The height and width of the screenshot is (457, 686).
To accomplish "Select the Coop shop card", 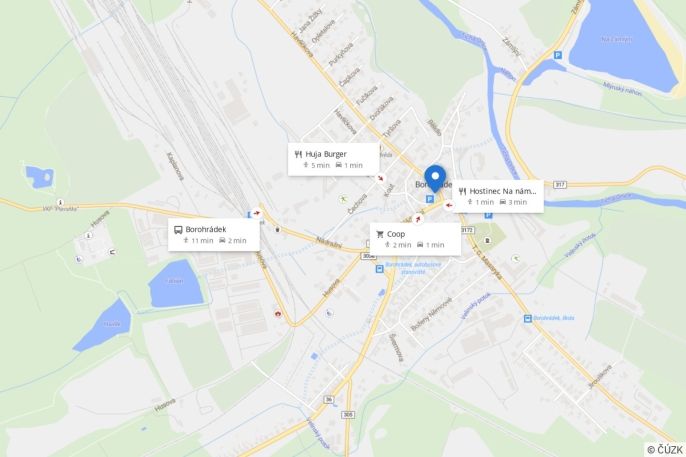I will pos(415,239).
